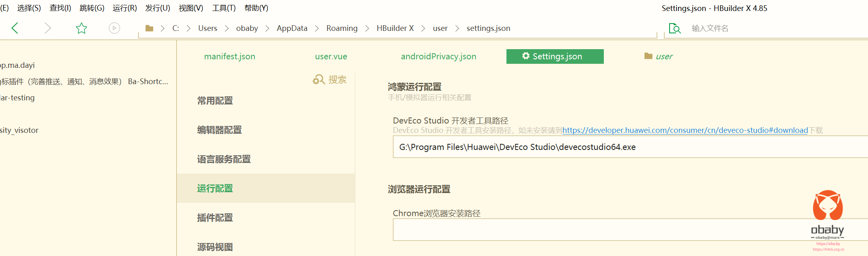
Task: Click the star bookmark icon
Action: click(81, 28)
